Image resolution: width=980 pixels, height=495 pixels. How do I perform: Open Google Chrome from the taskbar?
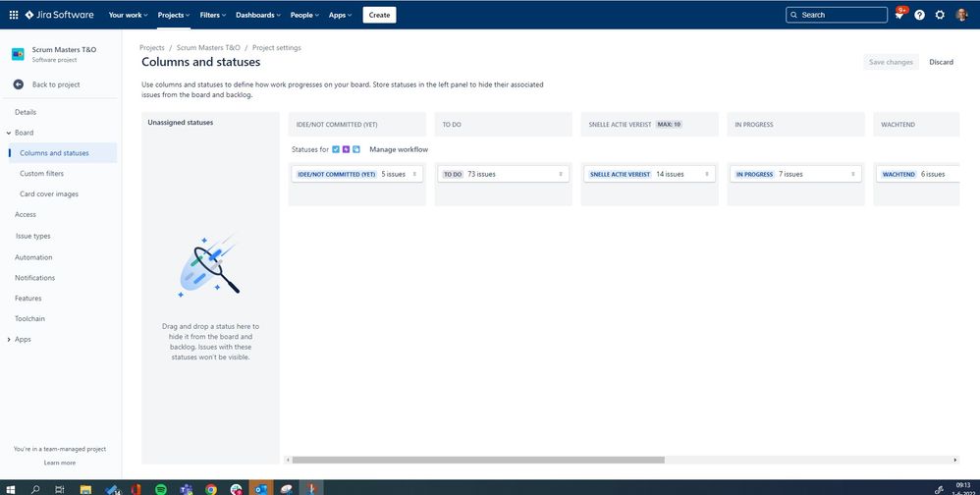(x=211, y=489)
